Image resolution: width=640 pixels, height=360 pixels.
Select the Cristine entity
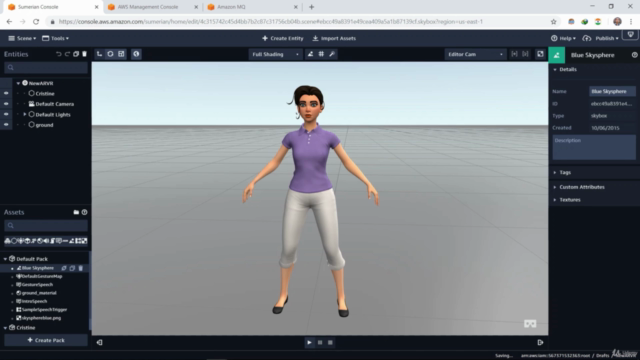point(45,93)
